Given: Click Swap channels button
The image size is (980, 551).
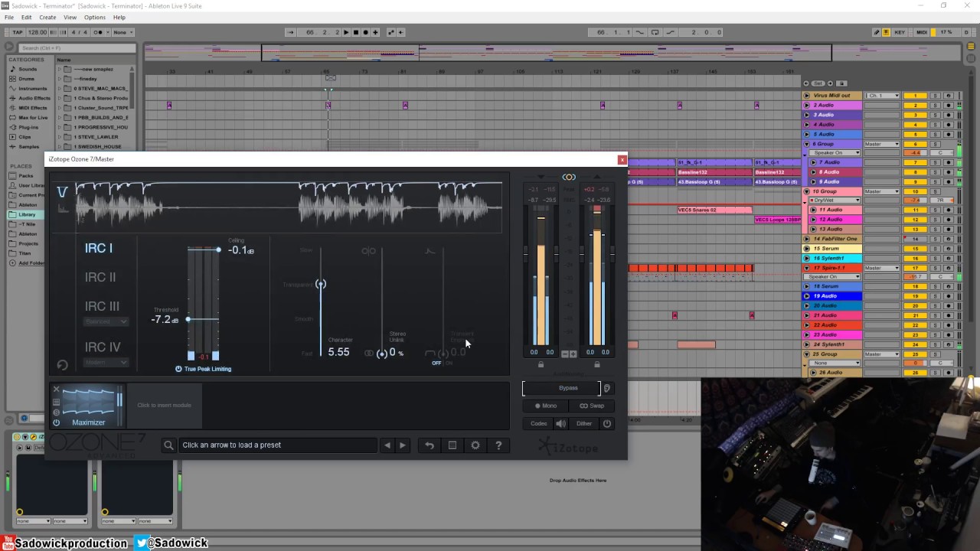Looking at the screenshot, I should click(x=592, y=406).
